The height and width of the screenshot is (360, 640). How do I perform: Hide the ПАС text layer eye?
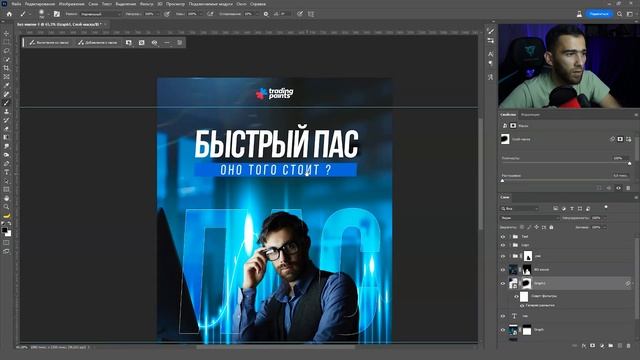[x=503, y=316]
